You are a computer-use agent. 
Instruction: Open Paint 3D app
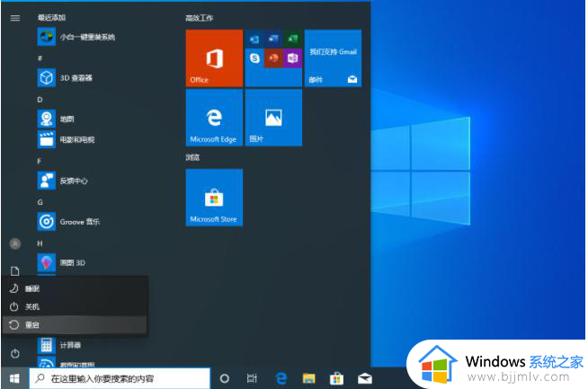point(102,262)
